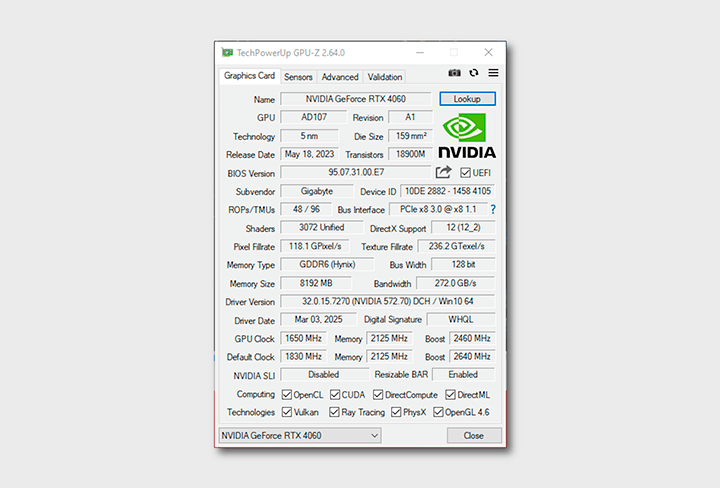Toggle the DirectCompute checkbox
The image size is (720, 488).
[378, 395]
